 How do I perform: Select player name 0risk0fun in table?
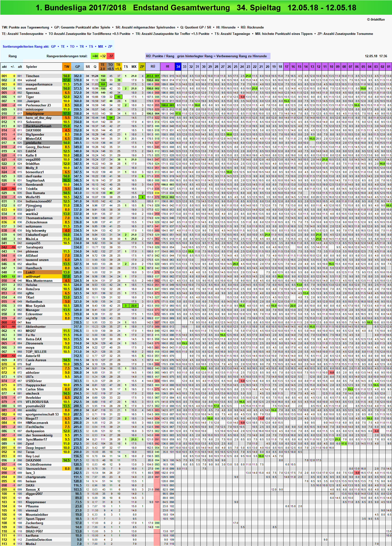33,164
